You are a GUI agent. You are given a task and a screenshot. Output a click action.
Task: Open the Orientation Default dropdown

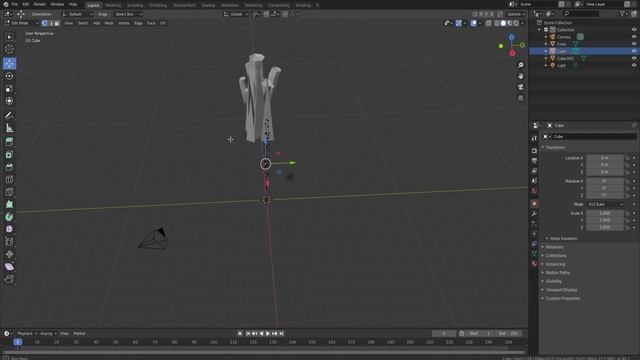click(78, 14)
